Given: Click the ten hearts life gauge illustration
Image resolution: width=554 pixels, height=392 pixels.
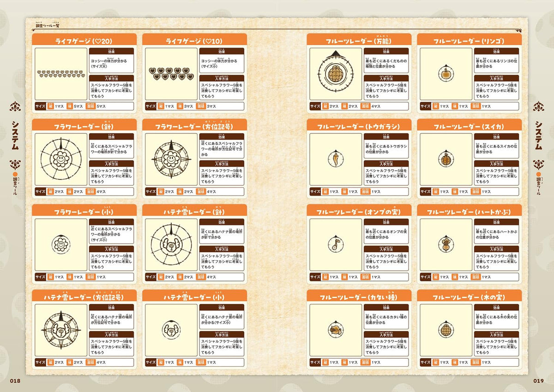Looking at the screenshot, I should tap(172, 73).
